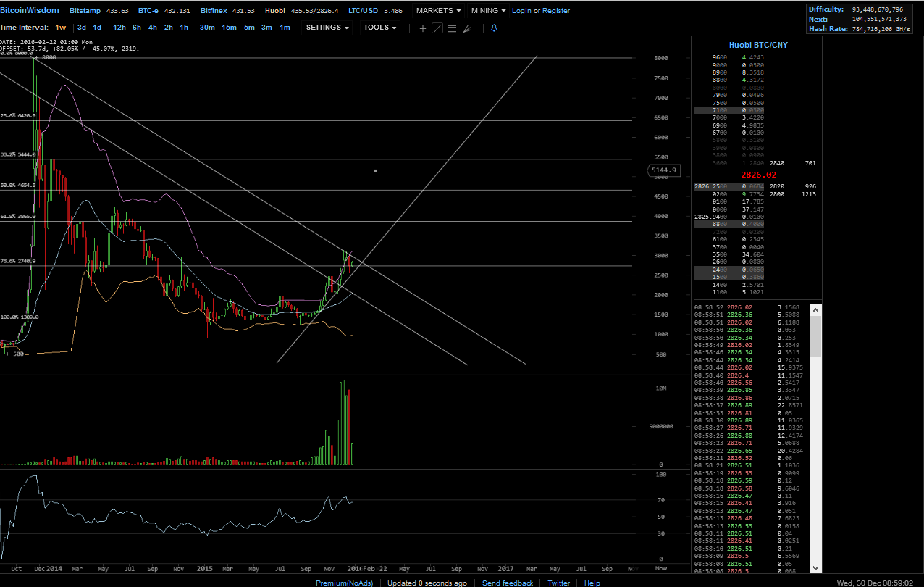The width and height of the screenshot is (924, 587).
Task: Select the Huobi market
Action: (x=301, y=11)
